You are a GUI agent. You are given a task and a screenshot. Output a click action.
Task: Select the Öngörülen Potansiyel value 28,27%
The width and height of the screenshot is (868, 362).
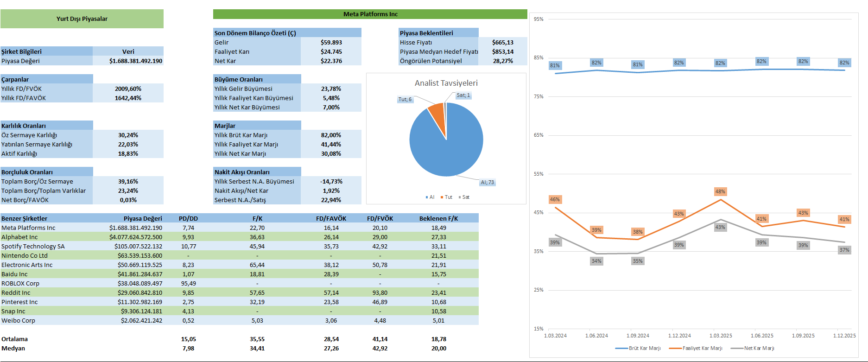(502, 61)
